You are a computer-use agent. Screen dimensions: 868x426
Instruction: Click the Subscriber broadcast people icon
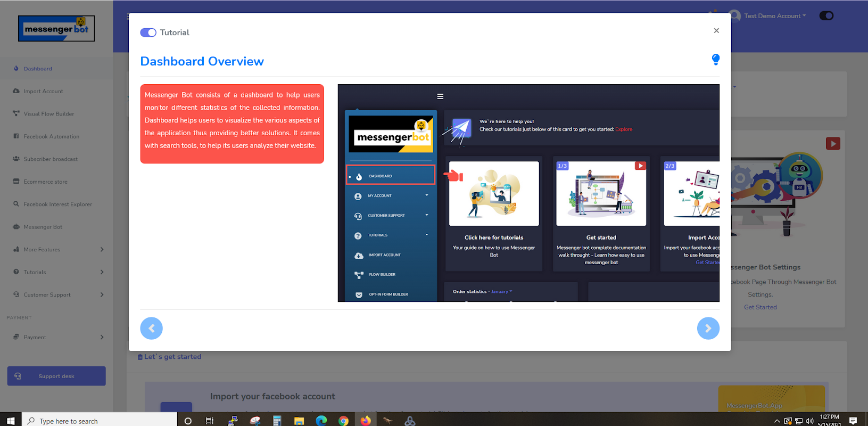[16, 159]
